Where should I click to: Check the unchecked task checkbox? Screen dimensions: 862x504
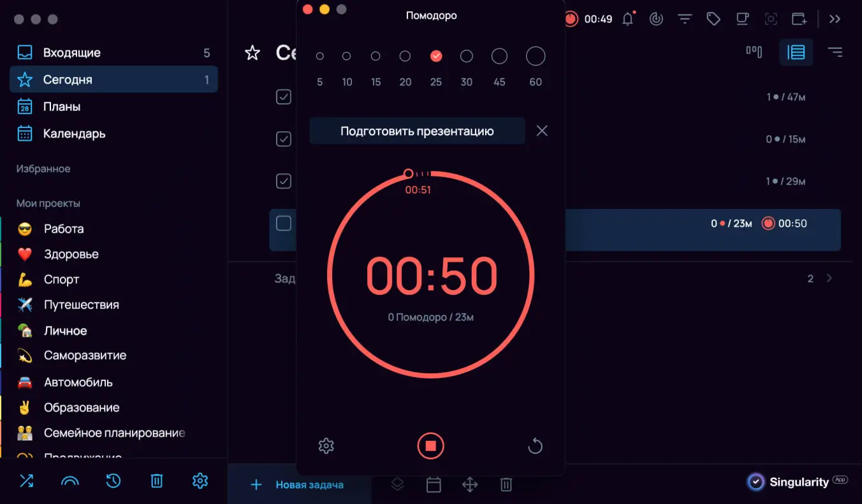tap(283, 223)
